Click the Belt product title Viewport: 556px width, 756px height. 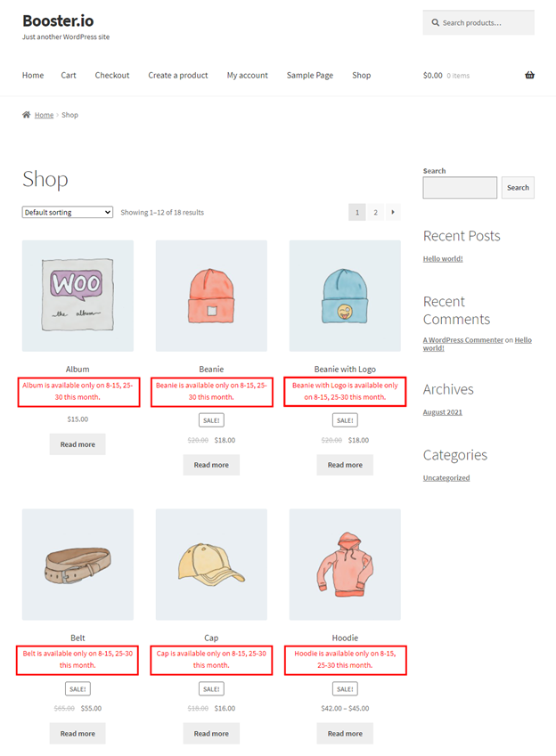[x=78, y=638]
